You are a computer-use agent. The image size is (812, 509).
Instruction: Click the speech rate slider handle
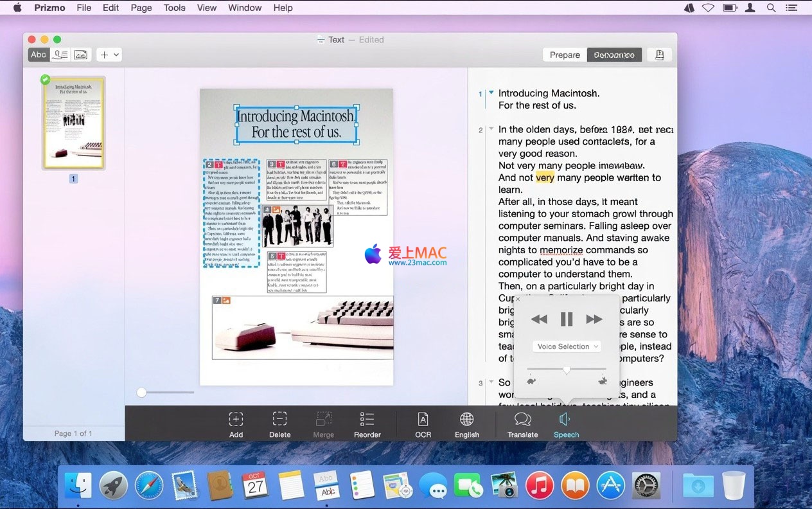[567, 370]
